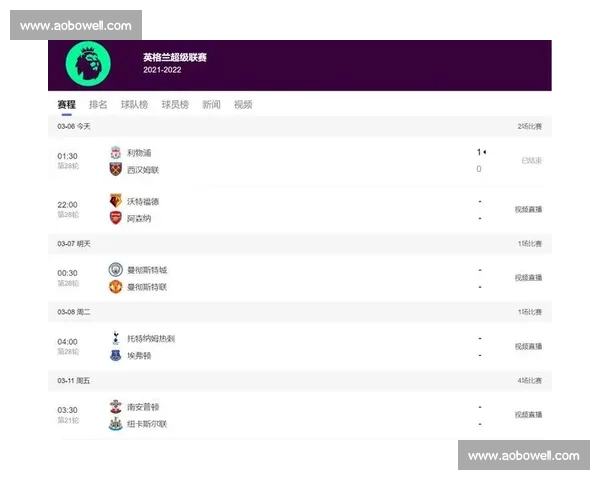This screenshot has width=600, height=480.
Task: Select the Southampton club badge
Action: [116, 407]
